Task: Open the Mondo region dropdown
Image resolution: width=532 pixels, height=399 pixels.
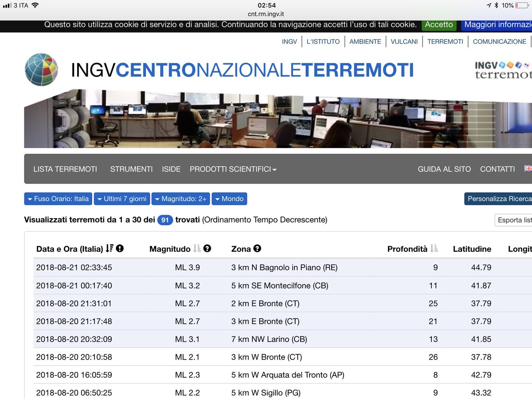Action: [229, 199]
